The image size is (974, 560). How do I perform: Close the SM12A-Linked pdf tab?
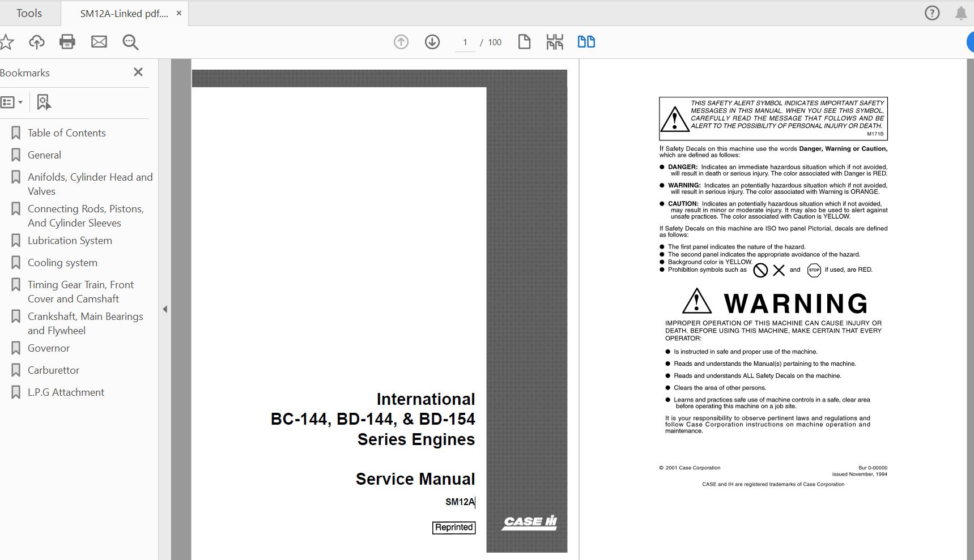(x=179, y=13)
